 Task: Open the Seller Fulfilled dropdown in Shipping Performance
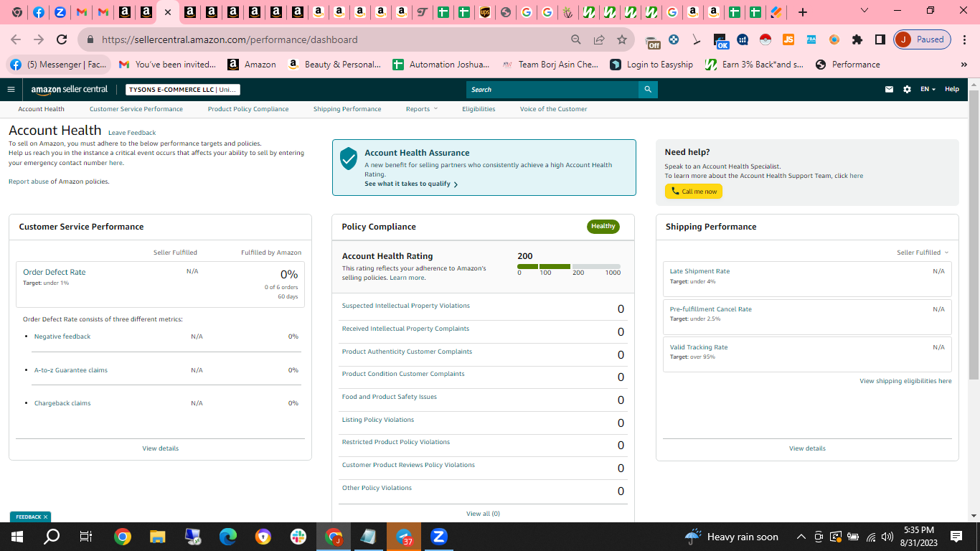pos(923,253)
